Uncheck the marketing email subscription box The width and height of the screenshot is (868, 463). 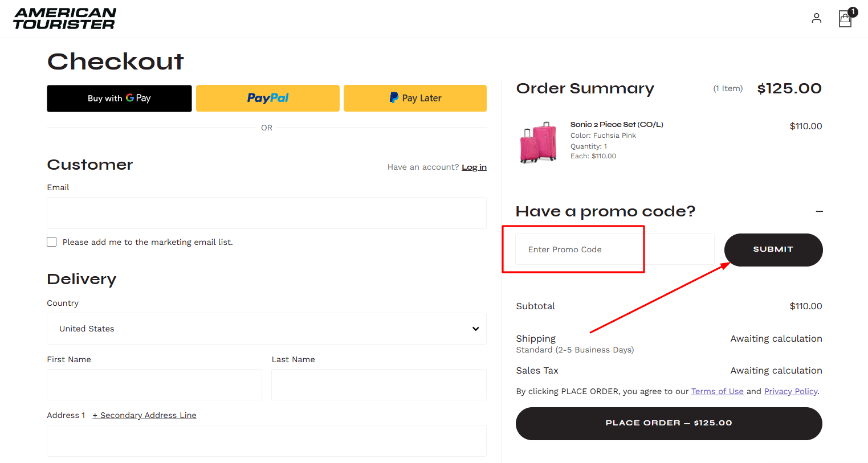tap(51, 241)
